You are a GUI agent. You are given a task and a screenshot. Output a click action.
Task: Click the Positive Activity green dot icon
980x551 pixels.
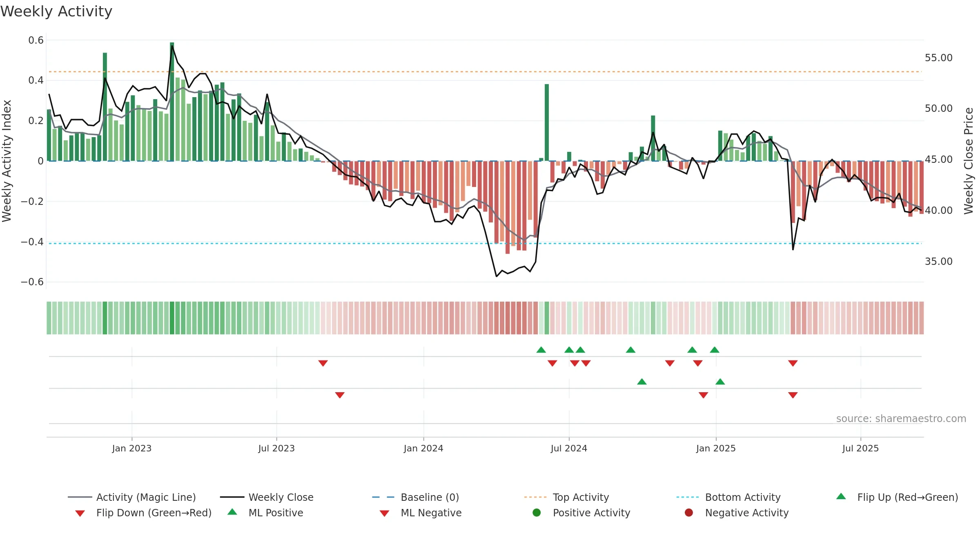pyautogui.click(x=537, y=513)
